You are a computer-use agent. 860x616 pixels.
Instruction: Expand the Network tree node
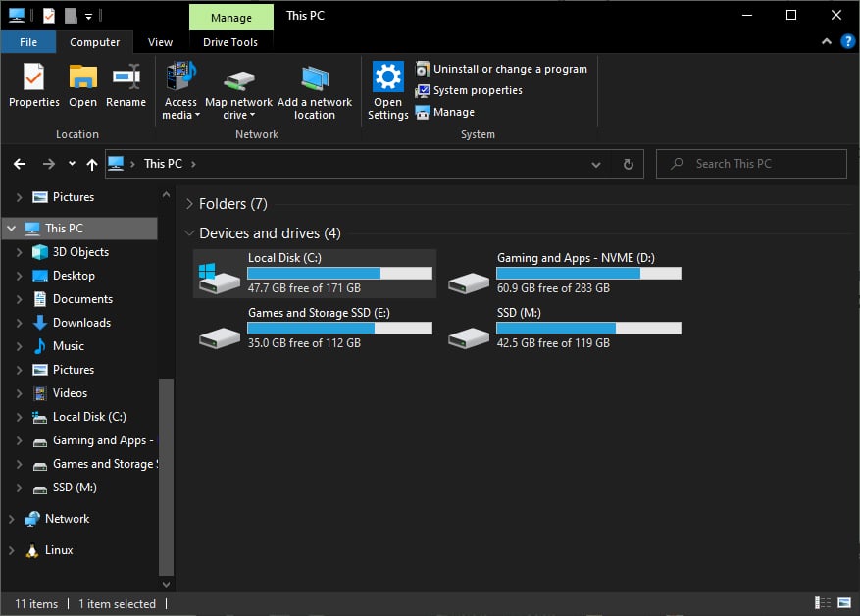[11, 519]
